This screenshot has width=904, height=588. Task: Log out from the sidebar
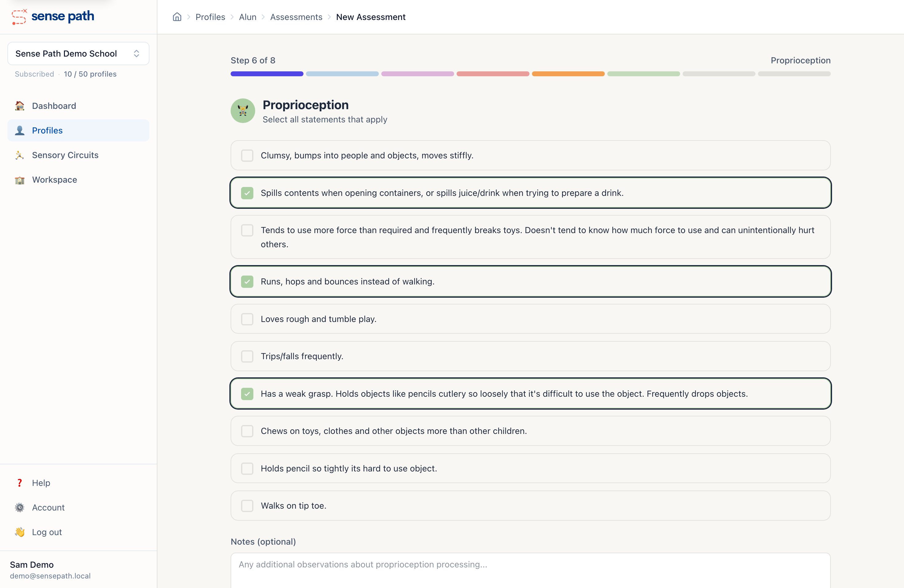point(78,532)
